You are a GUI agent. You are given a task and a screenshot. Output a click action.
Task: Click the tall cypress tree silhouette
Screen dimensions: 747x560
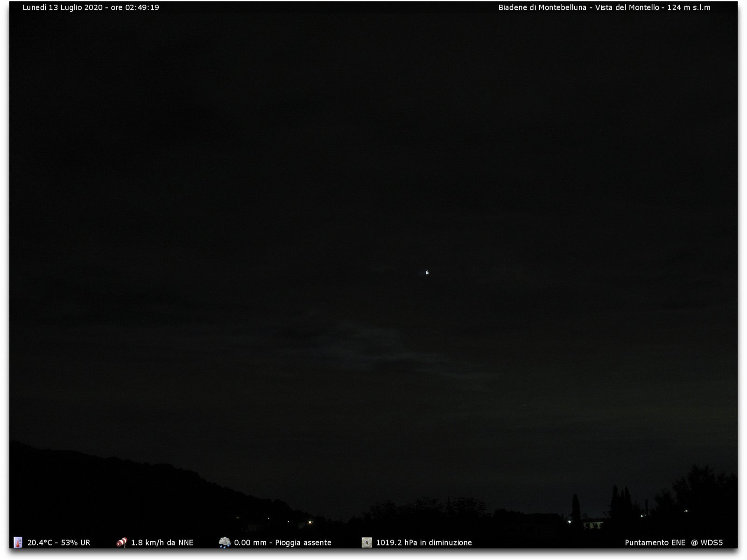(x=576, y=509)
